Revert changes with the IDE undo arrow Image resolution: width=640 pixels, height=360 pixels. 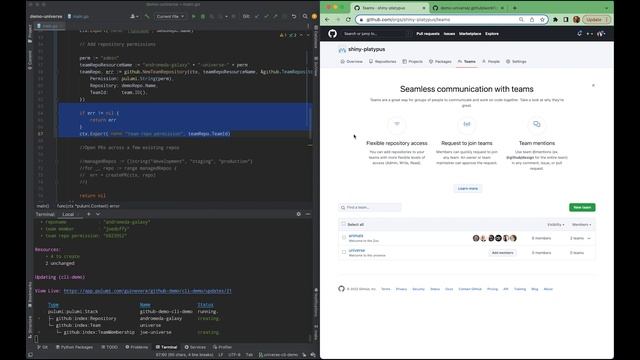pos(294,16)
